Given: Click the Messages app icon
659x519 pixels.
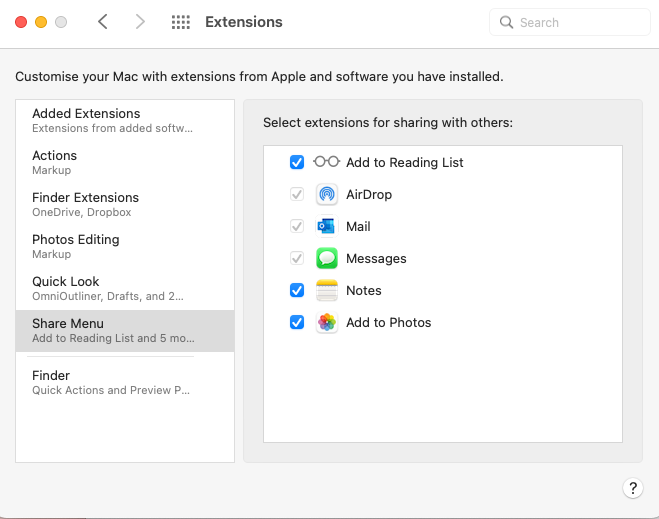Looking at the screenshot, I should click(x=327, y=258).
